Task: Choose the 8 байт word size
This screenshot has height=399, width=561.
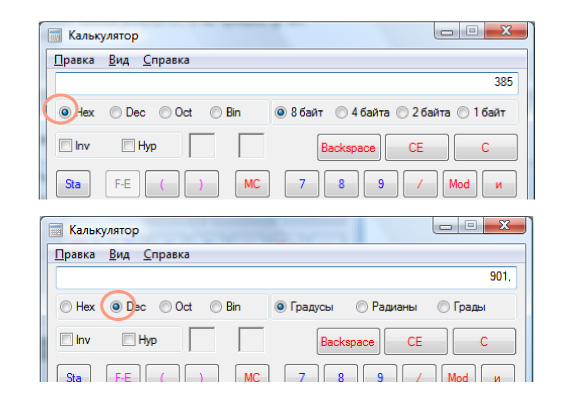Action: coord(280,112)
